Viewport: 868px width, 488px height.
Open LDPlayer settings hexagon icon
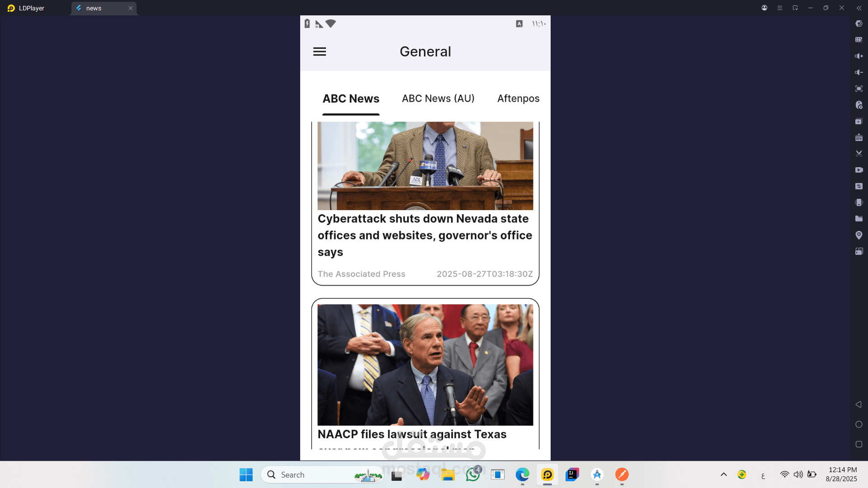pyautogui.click(x=859, y=23)
